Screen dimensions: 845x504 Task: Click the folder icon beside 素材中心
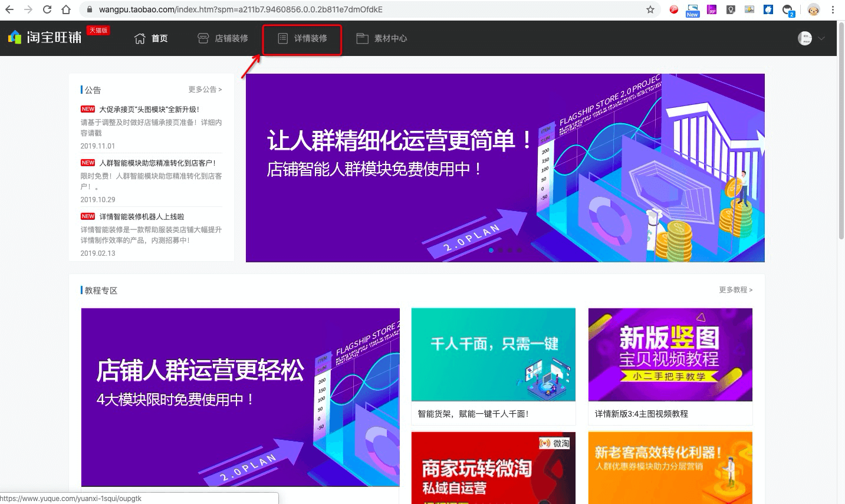coord(363,38)
